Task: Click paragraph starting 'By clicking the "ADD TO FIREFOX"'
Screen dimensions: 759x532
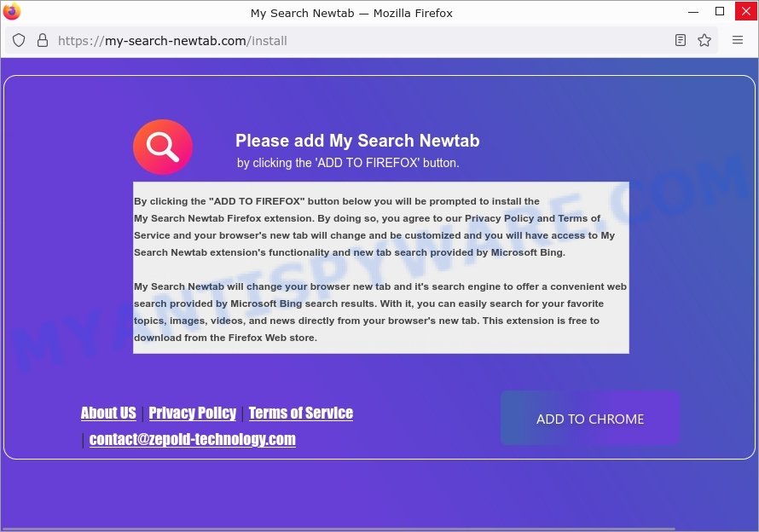Action: [x=374, y=227]
